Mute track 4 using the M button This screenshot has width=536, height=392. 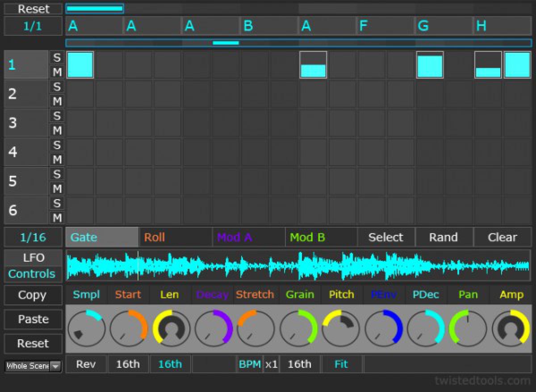point(57,159)
